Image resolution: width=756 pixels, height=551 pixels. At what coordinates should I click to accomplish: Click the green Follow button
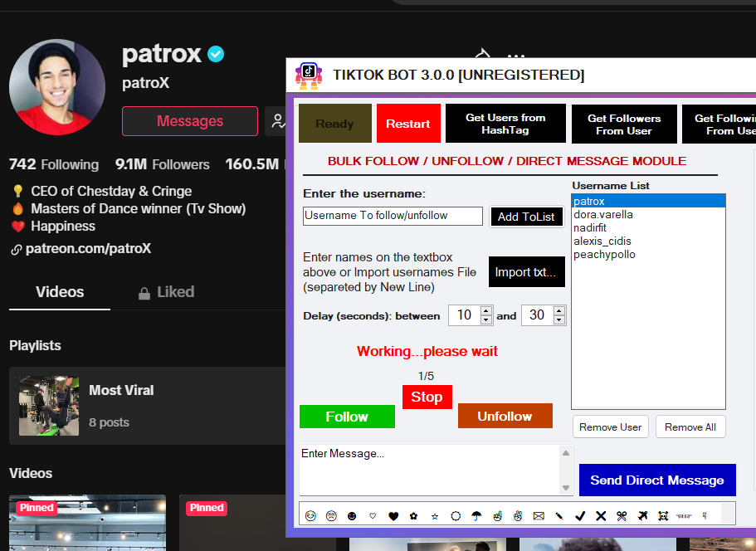(347, 417)
